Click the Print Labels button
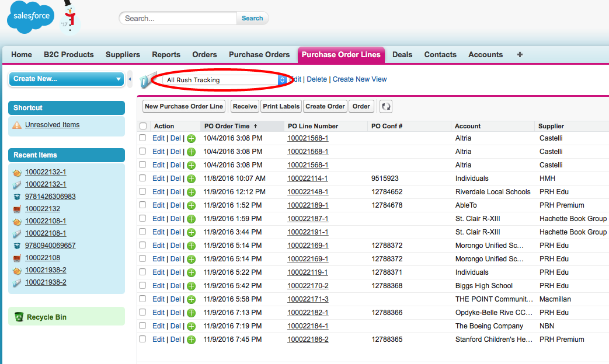609x364 pixels. pos(281,106)
